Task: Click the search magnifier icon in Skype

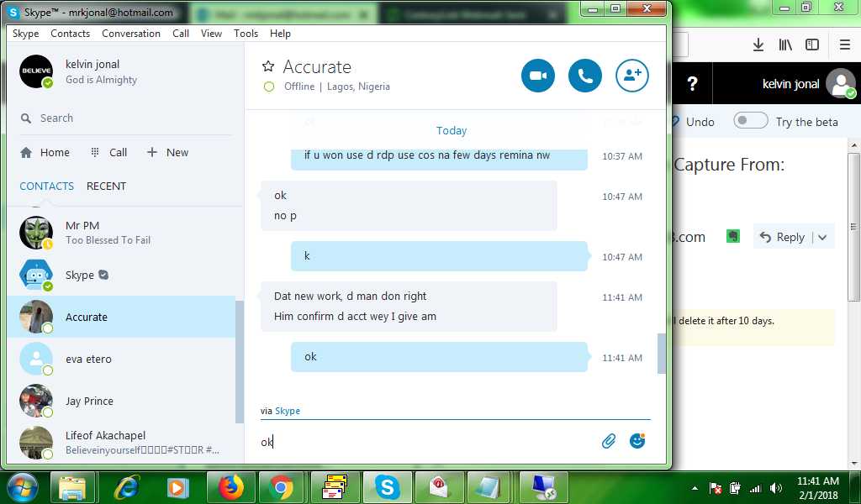Action: click(26, 118)
